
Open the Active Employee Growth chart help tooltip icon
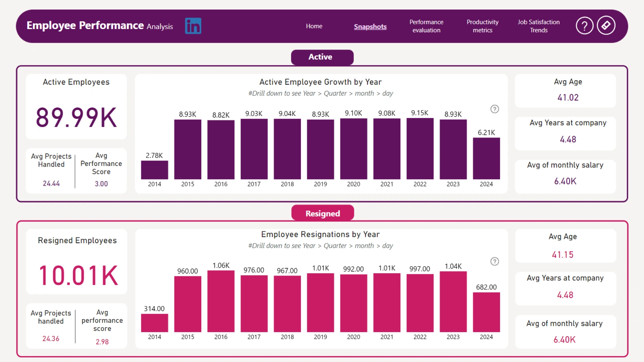point(494,109)
